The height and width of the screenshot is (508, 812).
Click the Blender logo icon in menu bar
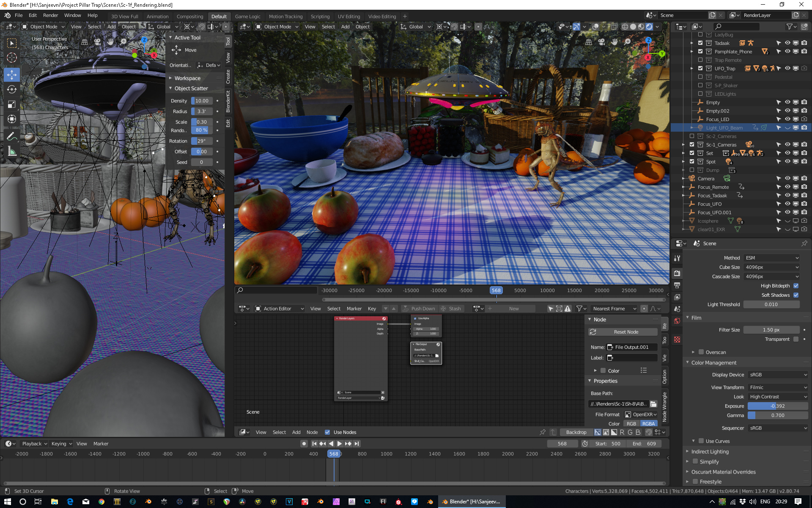tap(7, 15)
